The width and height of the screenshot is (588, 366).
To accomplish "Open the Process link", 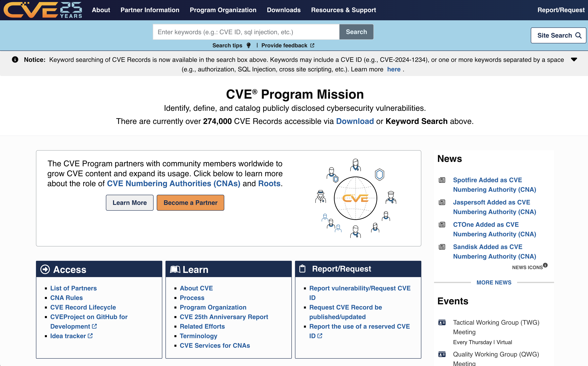I will tap(192, 298).
